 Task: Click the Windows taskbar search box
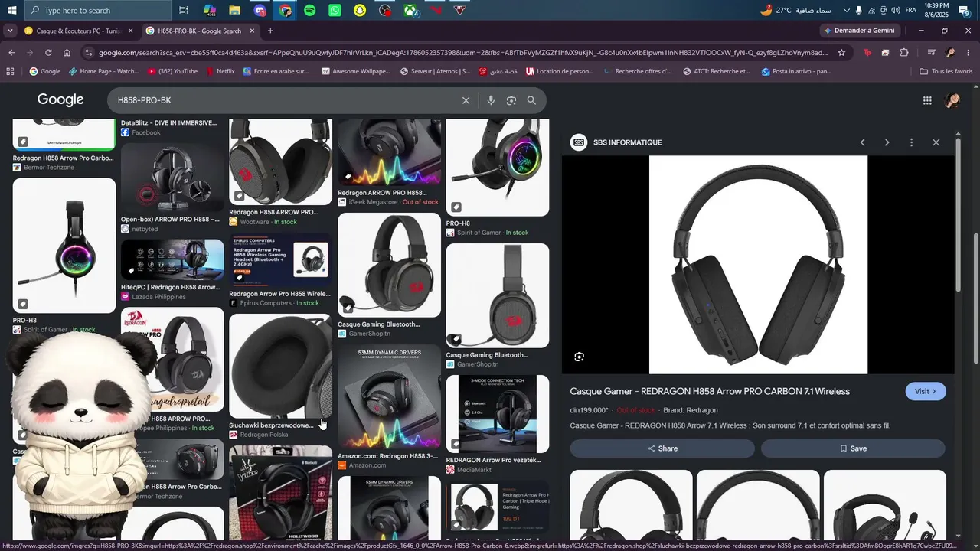pos(97,10)
